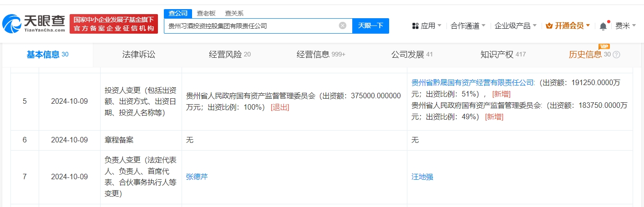
Task: Open the 公司发展 tab
Action: (x=412, y=55)
